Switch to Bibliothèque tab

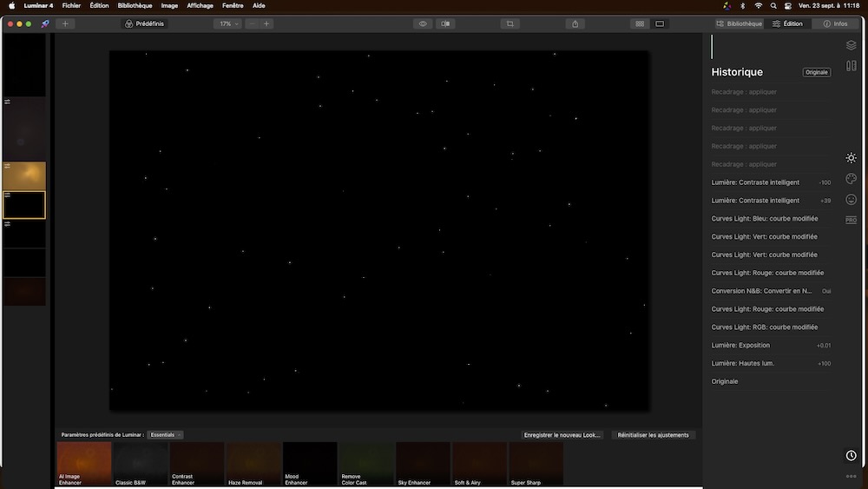pyautogui.click(x=739, y=23)
